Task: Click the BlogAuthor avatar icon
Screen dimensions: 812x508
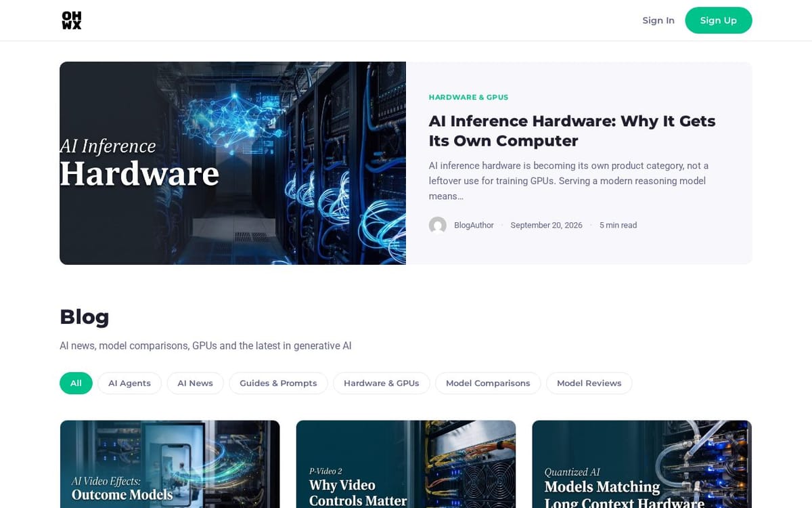Action: tap(438, 225)
